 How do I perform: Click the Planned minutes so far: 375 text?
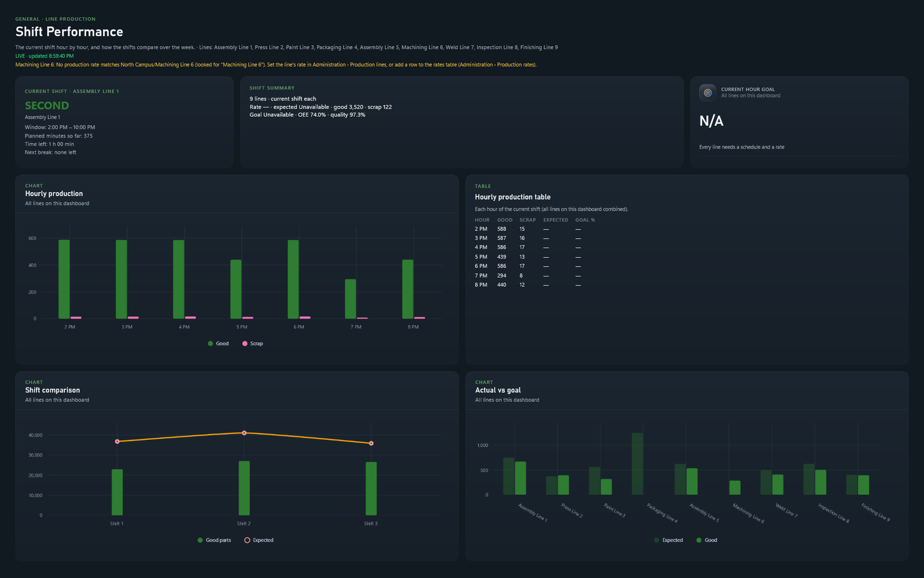[x=58, y=136]
